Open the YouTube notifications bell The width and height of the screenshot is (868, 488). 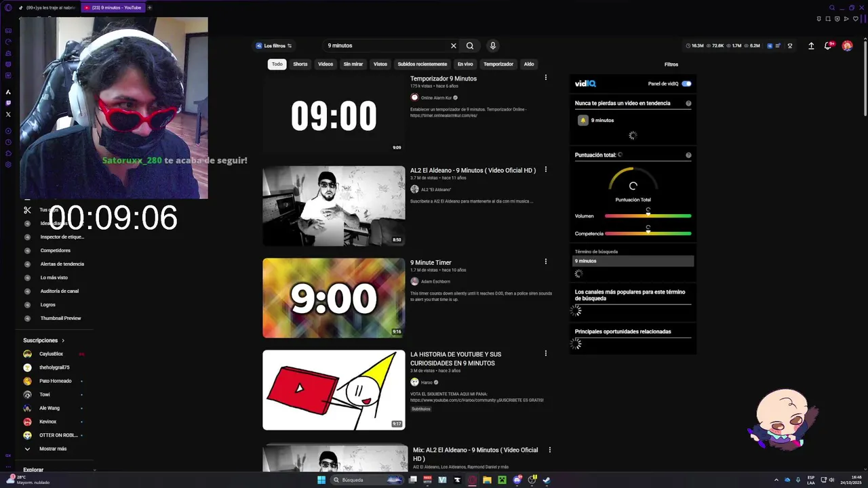point(828,45)
